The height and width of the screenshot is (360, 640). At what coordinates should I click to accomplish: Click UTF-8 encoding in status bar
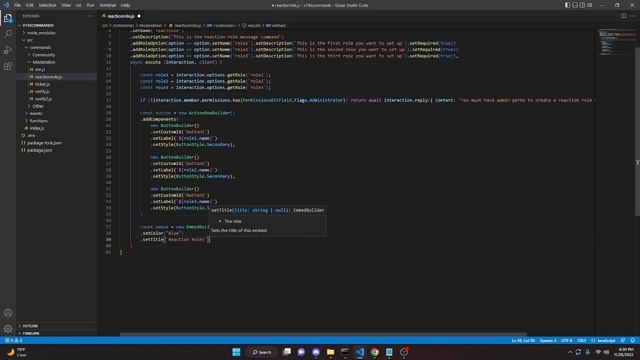567,340
